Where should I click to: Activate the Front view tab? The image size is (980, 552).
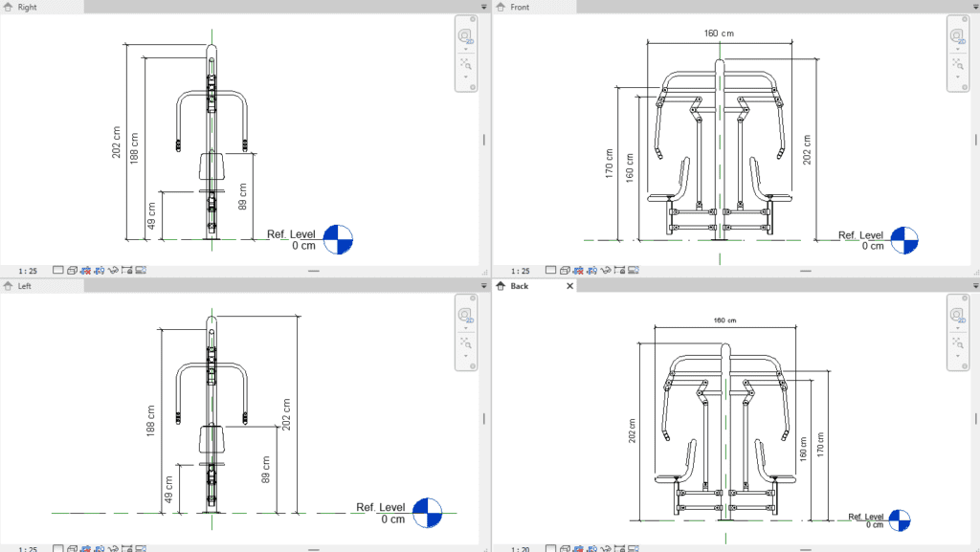click(x=534, y=7)
